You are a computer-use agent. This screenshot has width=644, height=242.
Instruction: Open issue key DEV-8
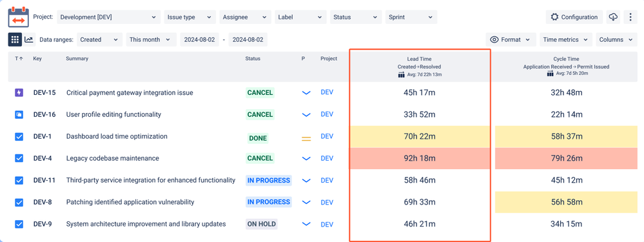(x=43, y=202)
